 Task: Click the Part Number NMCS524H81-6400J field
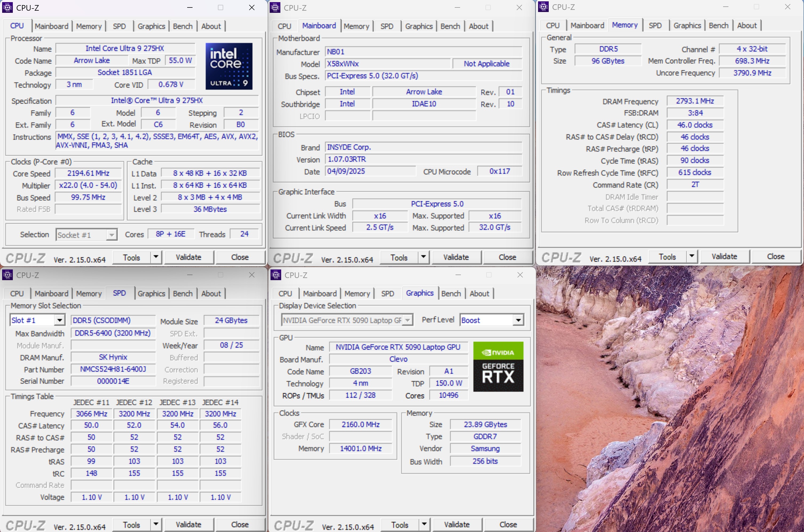pyautogui.click(x=113, y=369)
